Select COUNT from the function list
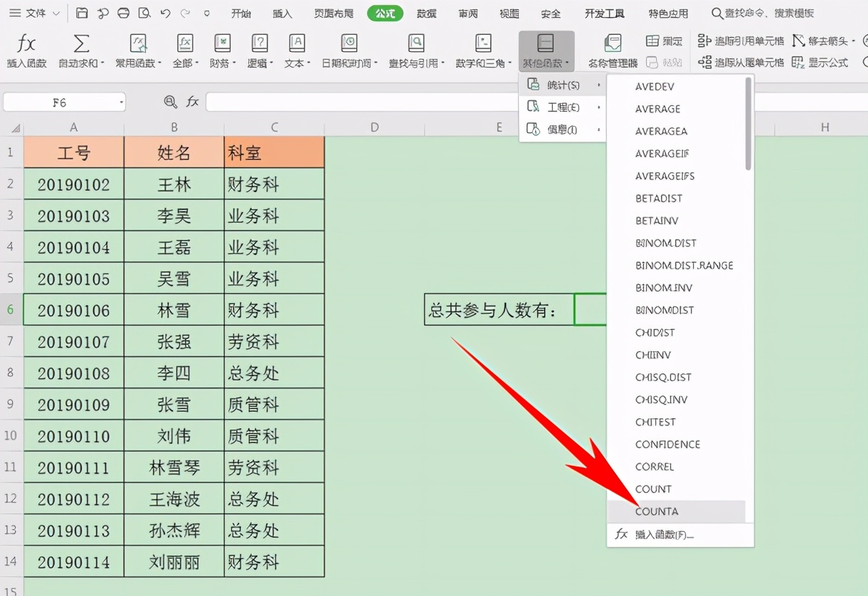The image size is (868, 596). point(653,489)
